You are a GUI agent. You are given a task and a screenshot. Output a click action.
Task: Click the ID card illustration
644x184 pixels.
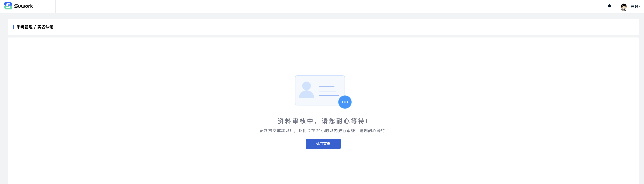coord(320,90)
